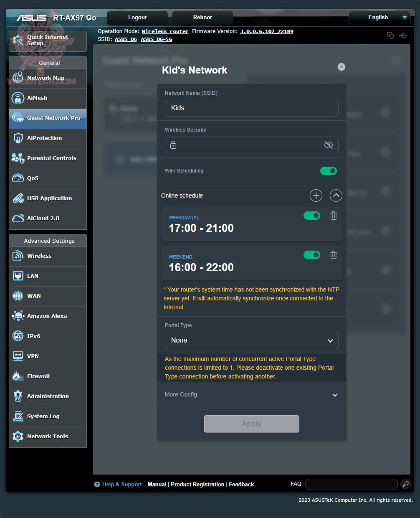Click the Help & Support question icon

pos(97,485)
